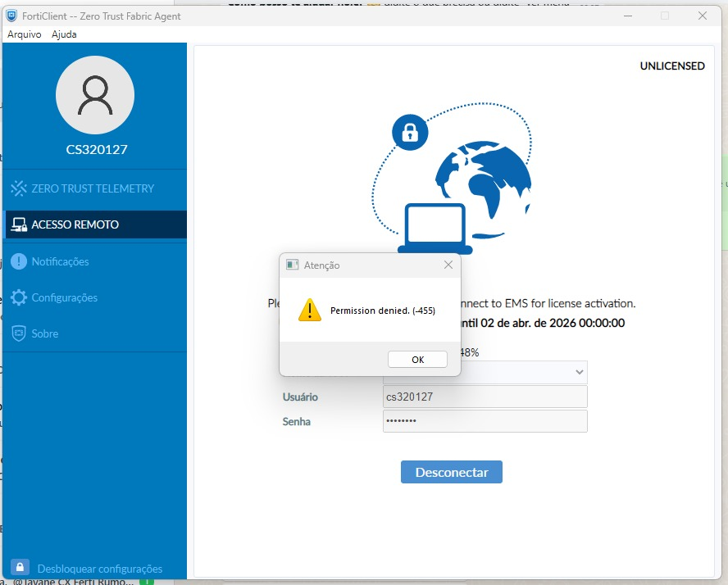The height and width of the screenshot is (585, 728).
Task: Open the Arquivo menu
Action: pos(24,34)
